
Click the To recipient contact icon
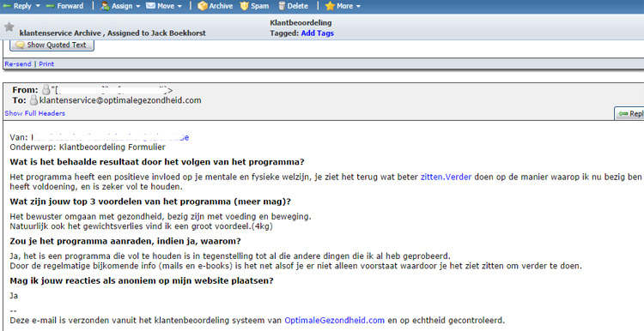(x=33, y=100)
